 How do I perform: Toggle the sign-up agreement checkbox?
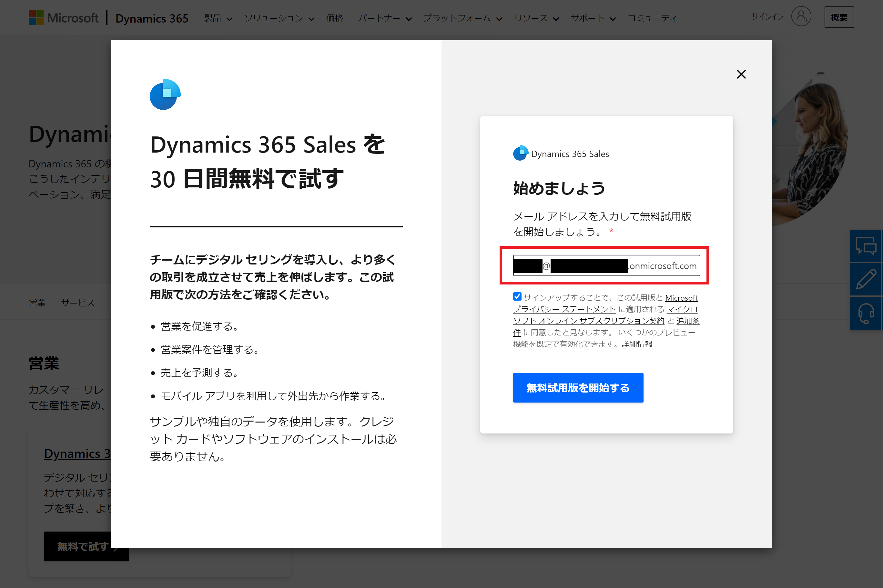pyautogui.click(x=517, y=297)
